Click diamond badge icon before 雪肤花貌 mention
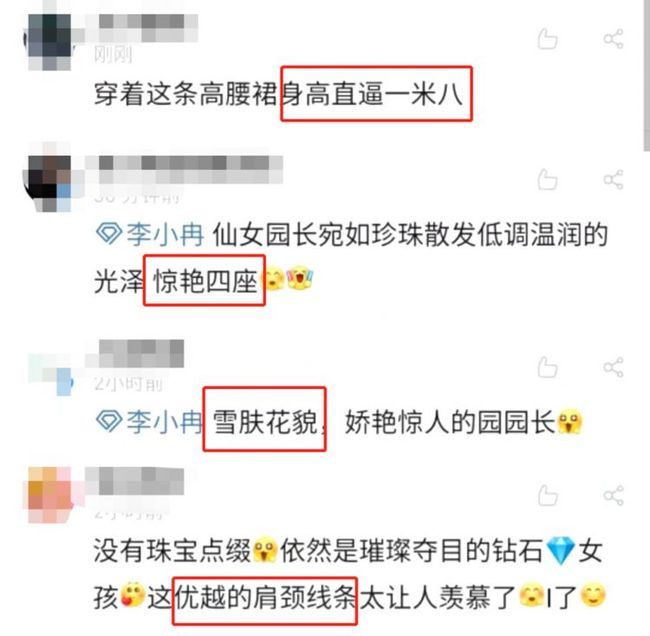This screenshot has height=636, width=650. click(x=109, y=421)
